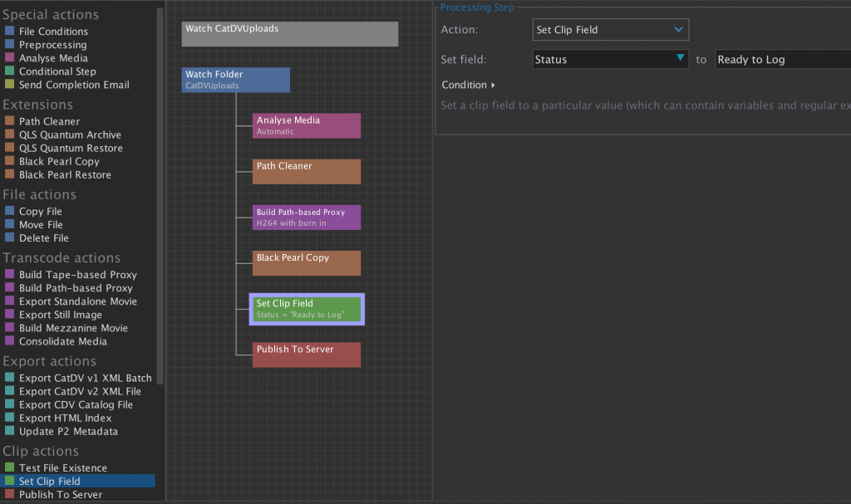851x504 pixels.
Task: Pick the Update P2 Metadata icon
Action: tap(9, 431)
